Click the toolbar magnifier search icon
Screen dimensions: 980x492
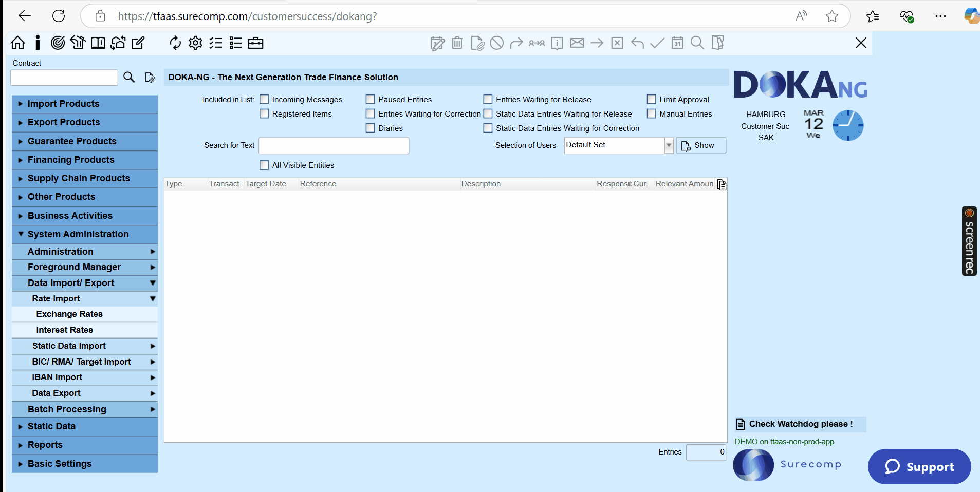697,43
